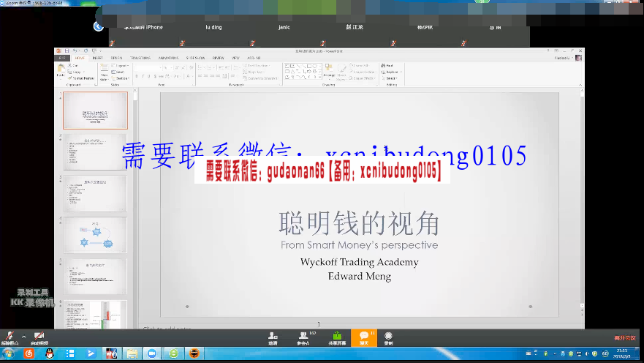Open the Shape Effects dropdown

[362, 78]
